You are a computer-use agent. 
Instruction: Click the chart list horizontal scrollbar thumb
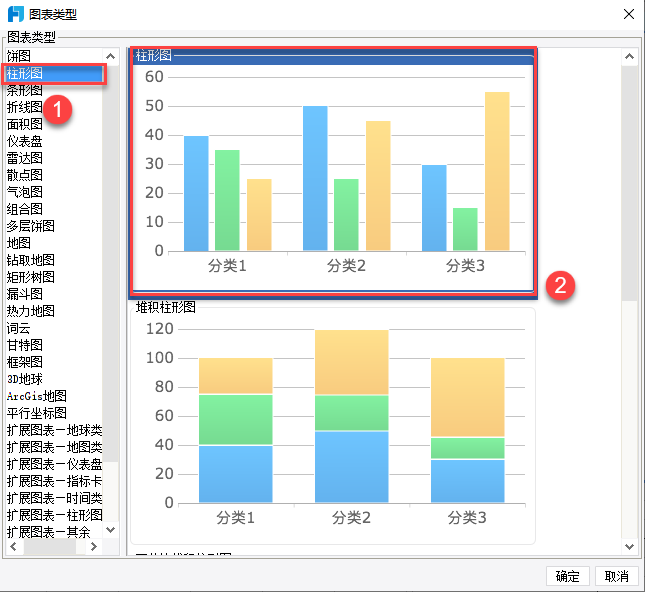tap(50, 546)
